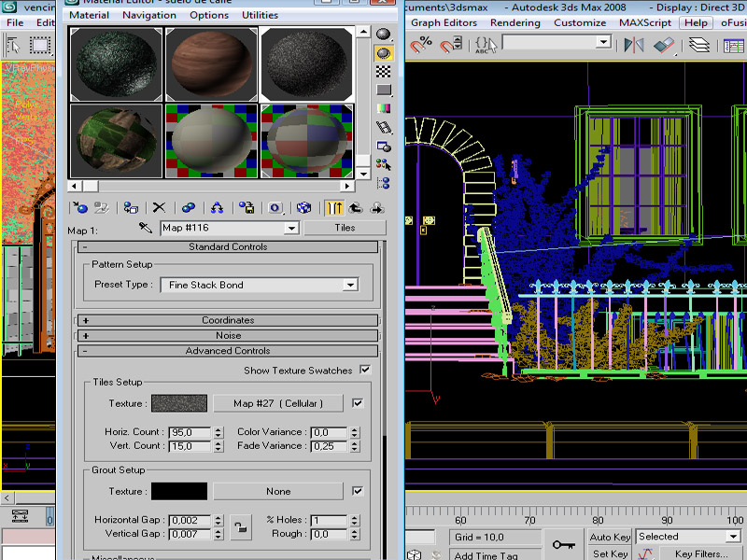Open named selection sets dropdown

[603, 42]
